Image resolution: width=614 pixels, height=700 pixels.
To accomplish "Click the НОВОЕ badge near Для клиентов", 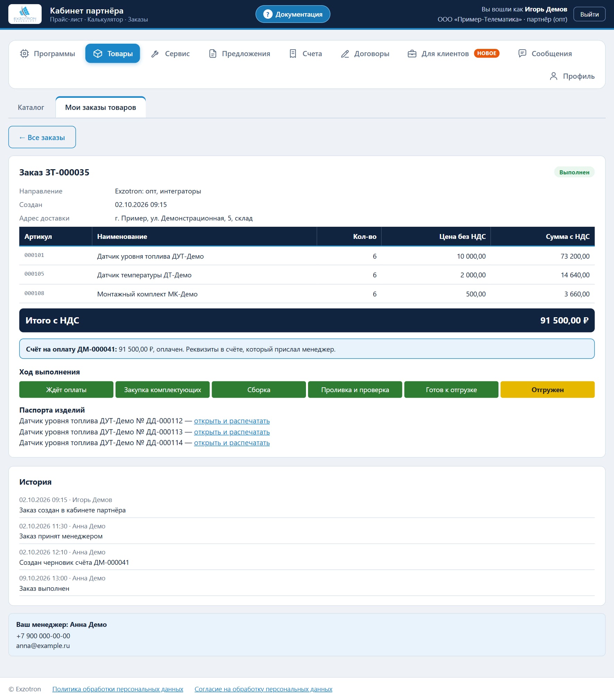I will tap(487, 53).
